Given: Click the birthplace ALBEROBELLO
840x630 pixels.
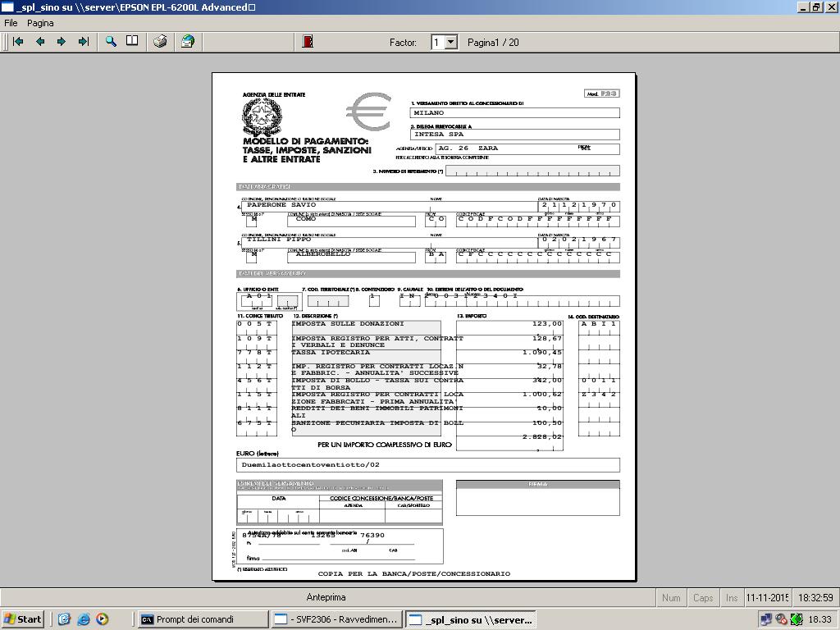Looking at the screenshot, I should point(323,254).
